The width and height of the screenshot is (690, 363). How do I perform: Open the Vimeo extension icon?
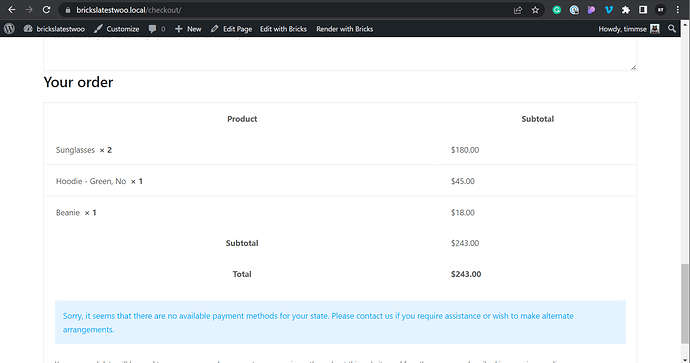pyautogui.click(x=609, y=10)
